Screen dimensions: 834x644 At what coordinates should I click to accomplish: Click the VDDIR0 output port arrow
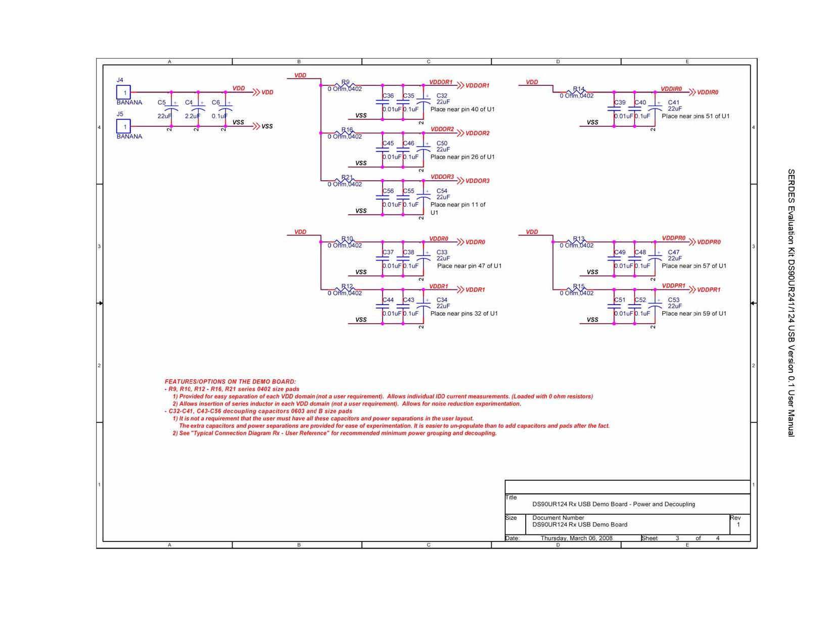(x=691, y=92)
